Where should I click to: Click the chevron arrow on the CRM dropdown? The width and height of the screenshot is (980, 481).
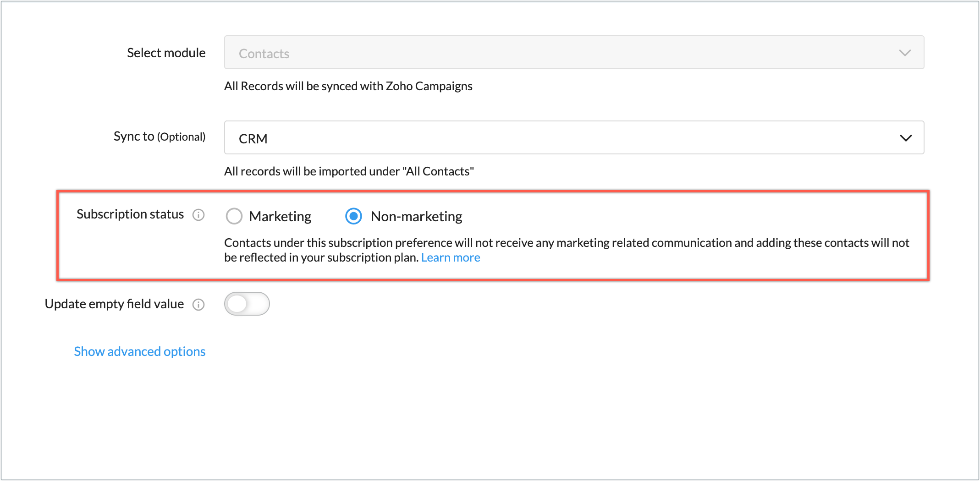[x=906, y=138]
